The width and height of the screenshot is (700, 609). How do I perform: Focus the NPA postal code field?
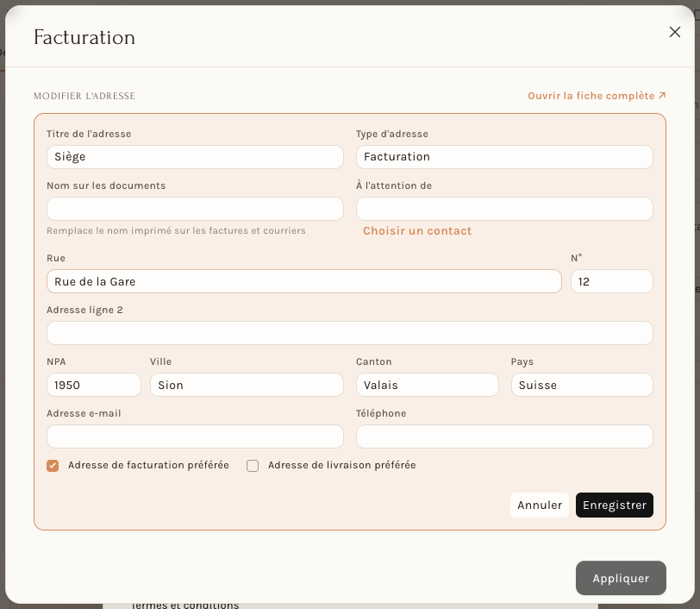tap(94, 385)
